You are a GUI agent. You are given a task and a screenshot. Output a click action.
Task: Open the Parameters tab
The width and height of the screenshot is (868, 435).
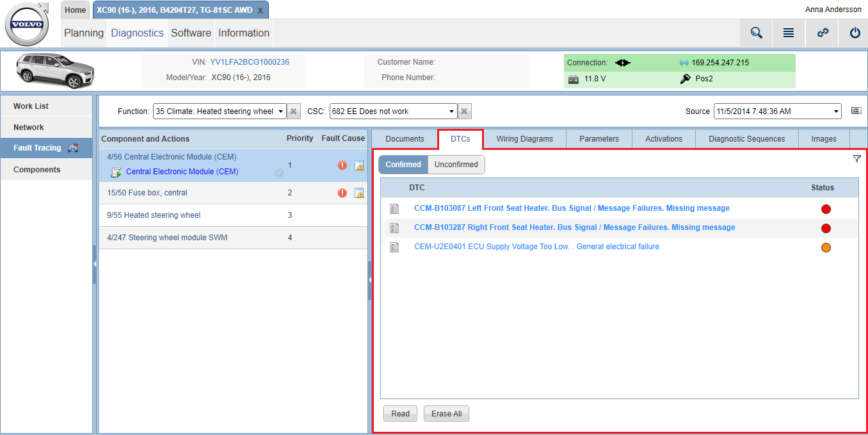click(x=599, y=139)
